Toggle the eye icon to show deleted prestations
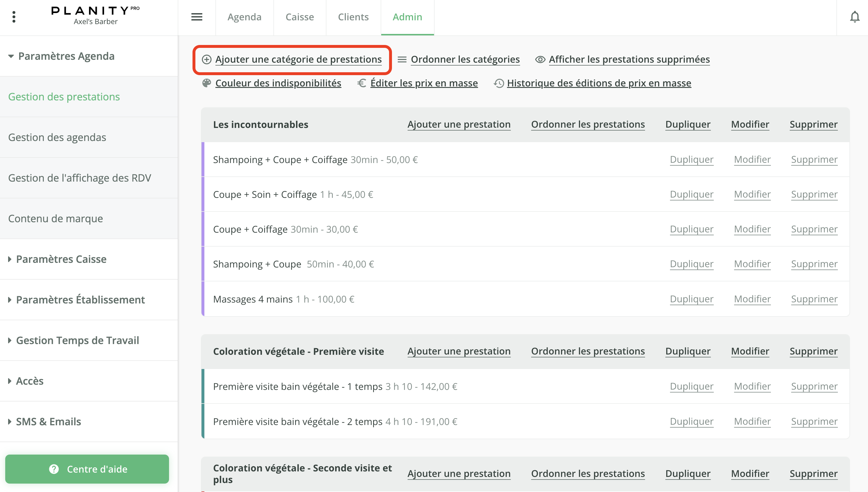The width and height of the screenshot is (868, 492). 540,59
